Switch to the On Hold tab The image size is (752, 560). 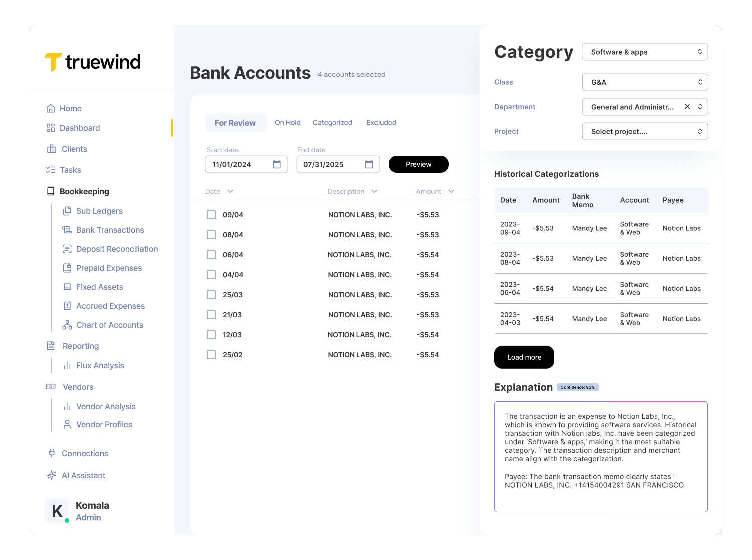288,122
